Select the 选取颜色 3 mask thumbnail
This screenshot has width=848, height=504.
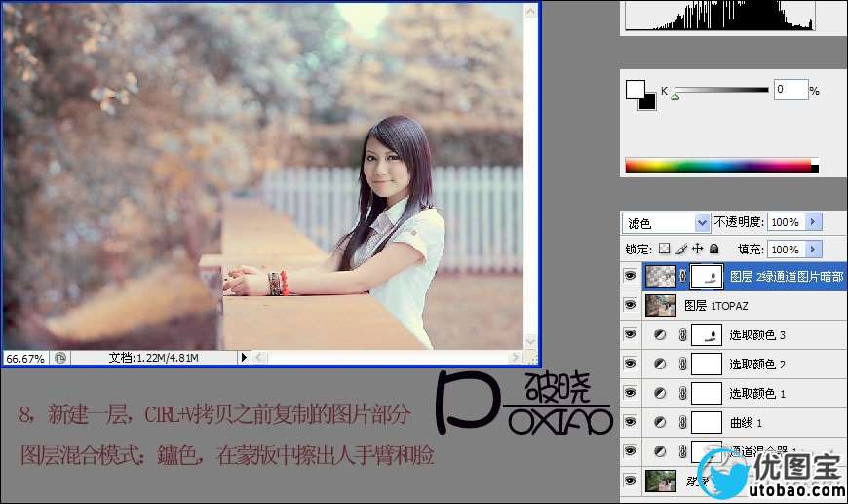click(707, 334)
